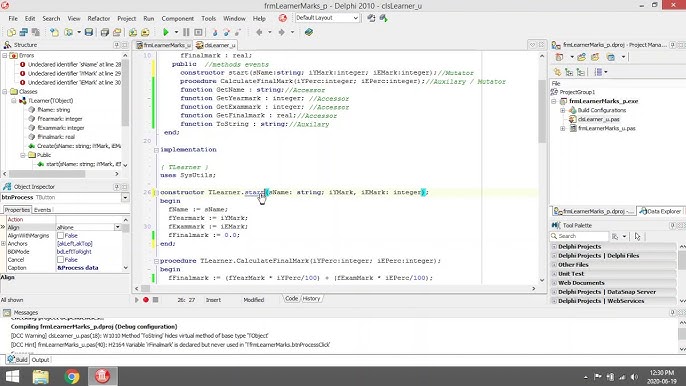Expand the Build Configurations node
Viewport: 686px width, 386px height.
(x=563, y=110)
